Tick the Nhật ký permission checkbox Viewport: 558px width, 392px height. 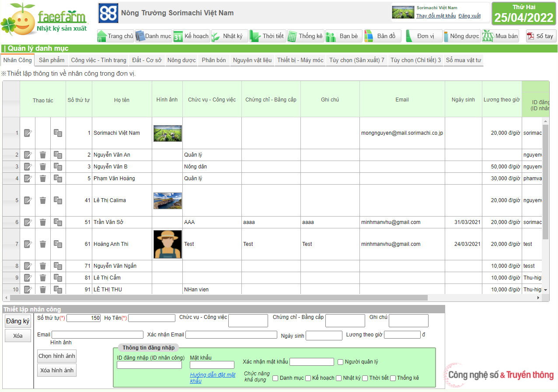click(x=339, y=378)
